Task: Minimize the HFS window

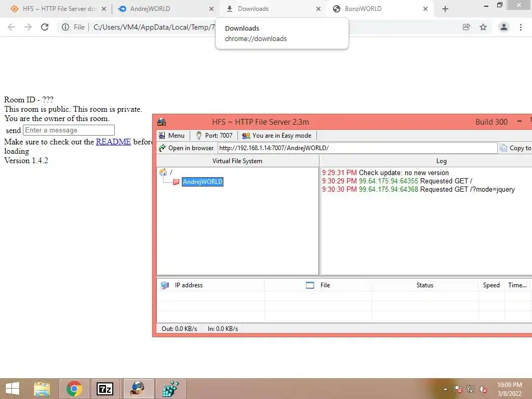Action: (x=520, y=122)
